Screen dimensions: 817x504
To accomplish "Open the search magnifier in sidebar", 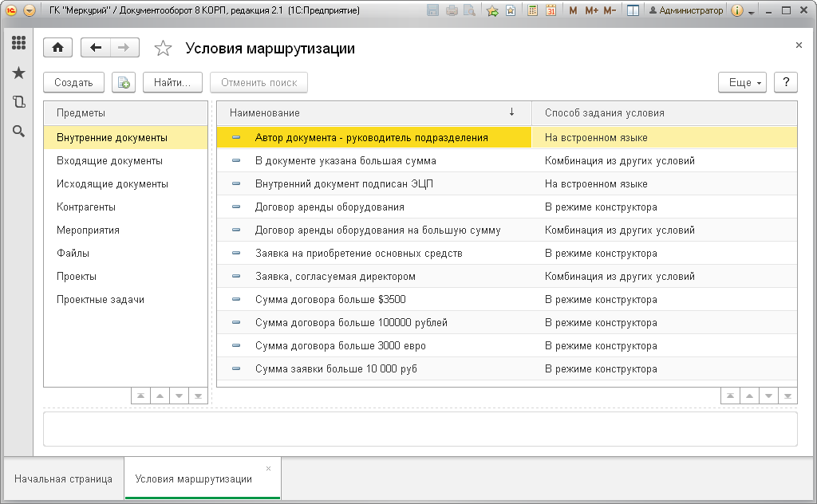I will tap(19, 132).
